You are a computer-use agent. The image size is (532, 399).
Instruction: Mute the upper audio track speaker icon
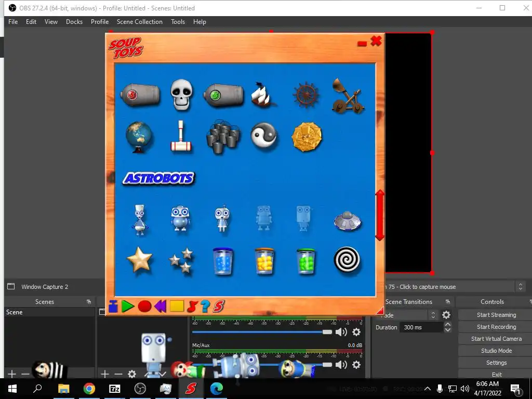341,332
